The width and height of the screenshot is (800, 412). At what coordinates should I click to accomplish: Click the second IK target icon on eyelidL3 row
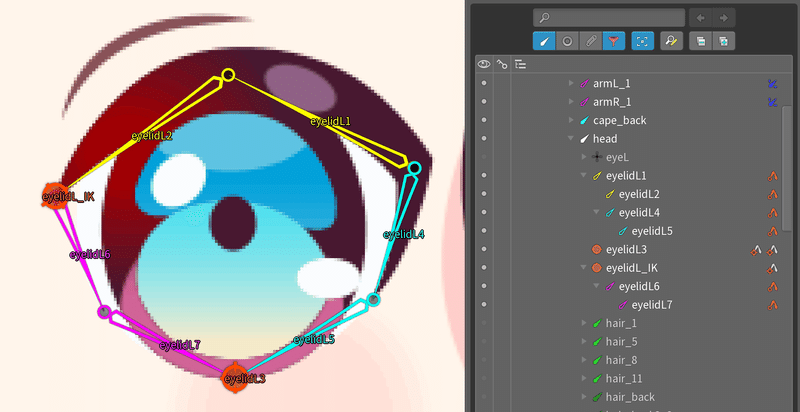[772, 250]
